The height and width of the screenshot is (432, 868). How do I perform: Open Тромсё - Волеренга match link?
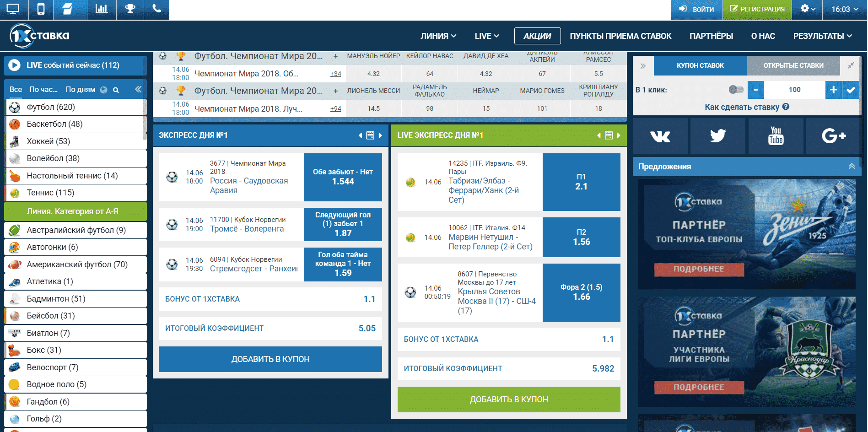coord(247,229)
